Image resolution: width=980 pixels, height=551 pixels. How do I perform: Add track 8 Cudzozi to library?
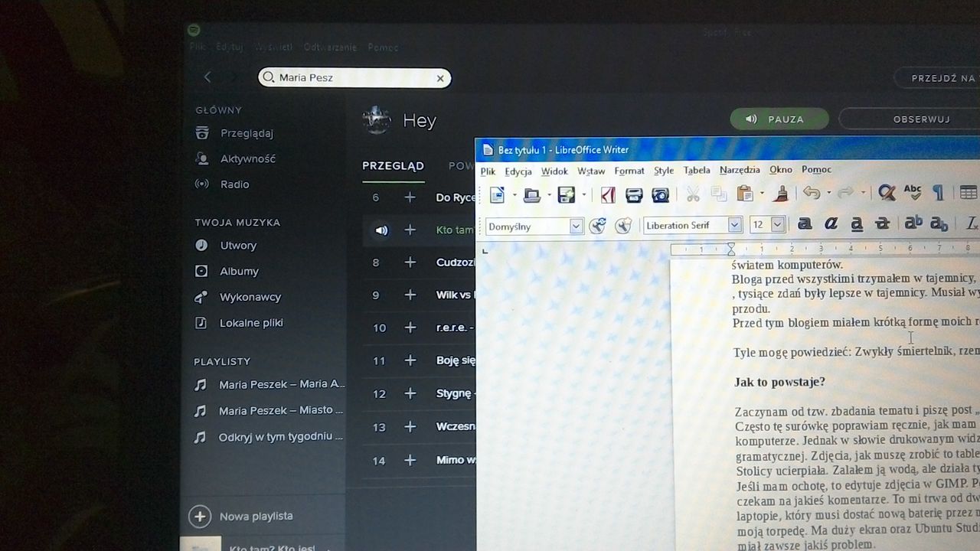pos(410,262)
